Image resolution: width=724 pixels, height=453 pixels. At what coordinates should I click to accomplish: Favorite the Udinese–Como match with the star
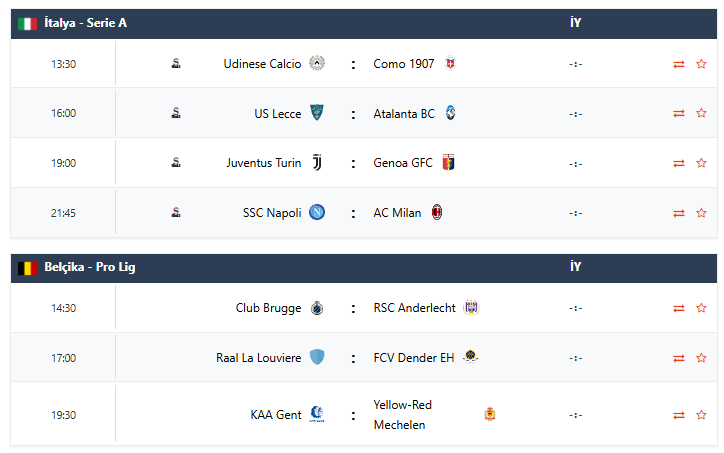(701, 64)
